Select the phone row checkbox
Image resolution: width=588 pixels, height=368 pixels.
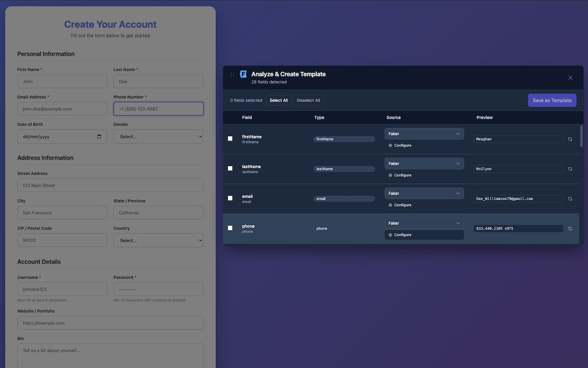[230, 228]
